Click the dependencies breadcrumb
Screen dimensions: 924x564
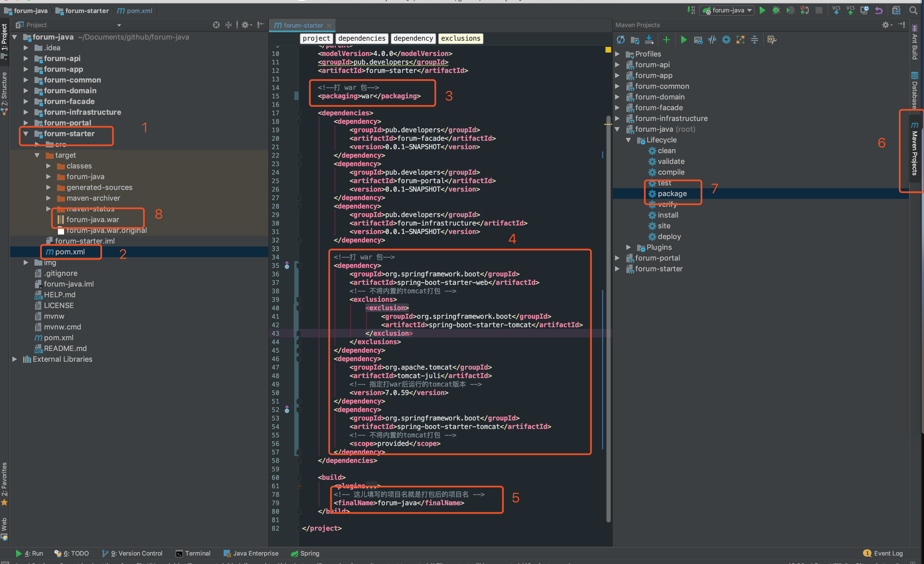point(361,38)
